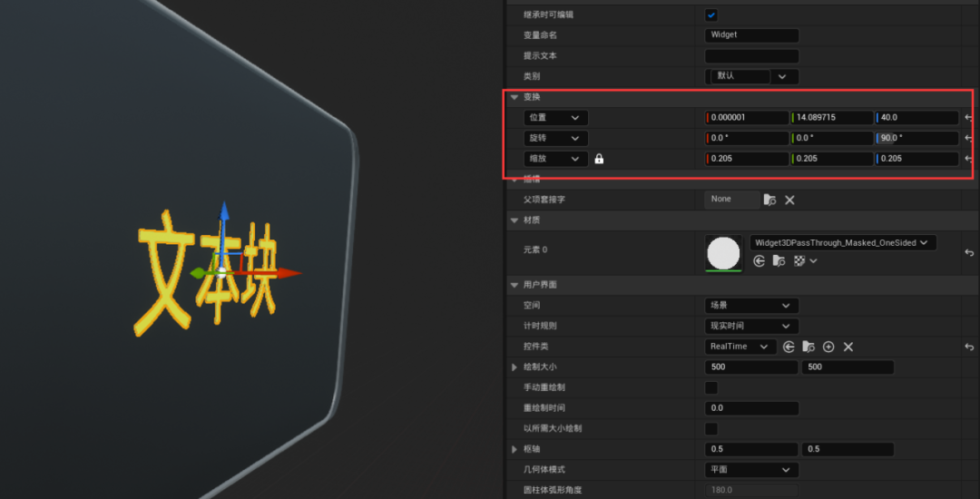This screenshot has width=980, height=499.
Task: Click position Z field 40.0
Action: [916, 117]
